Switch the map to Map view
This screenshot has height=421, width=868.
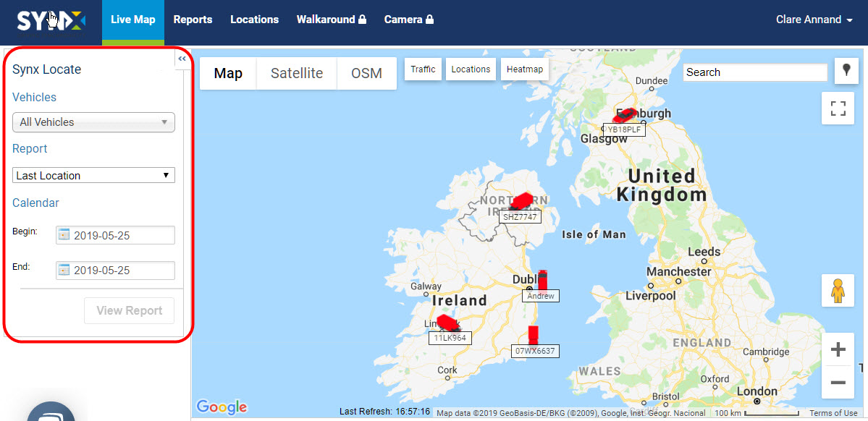[x=228, y=73]
